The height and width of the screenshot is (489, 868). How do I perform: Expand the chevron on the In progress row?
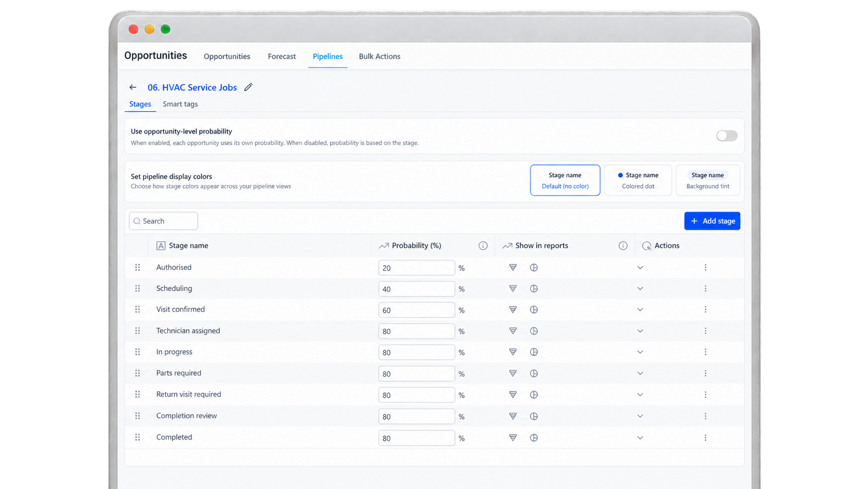point(640,352)
